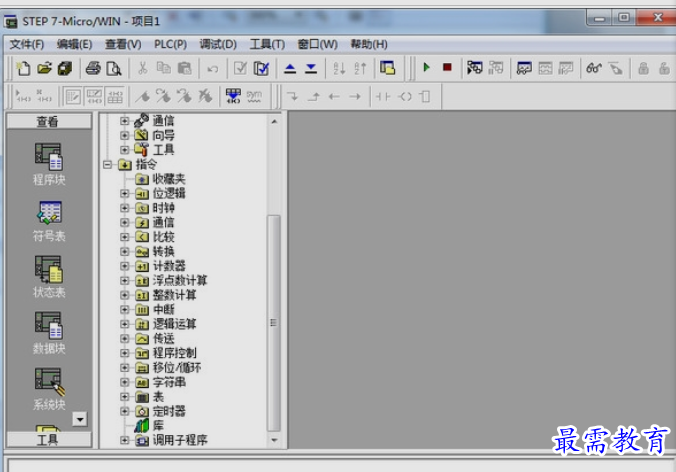Click the tree scrollbar down arrow
Screen dimensions: 676x472
coord(274,440)
